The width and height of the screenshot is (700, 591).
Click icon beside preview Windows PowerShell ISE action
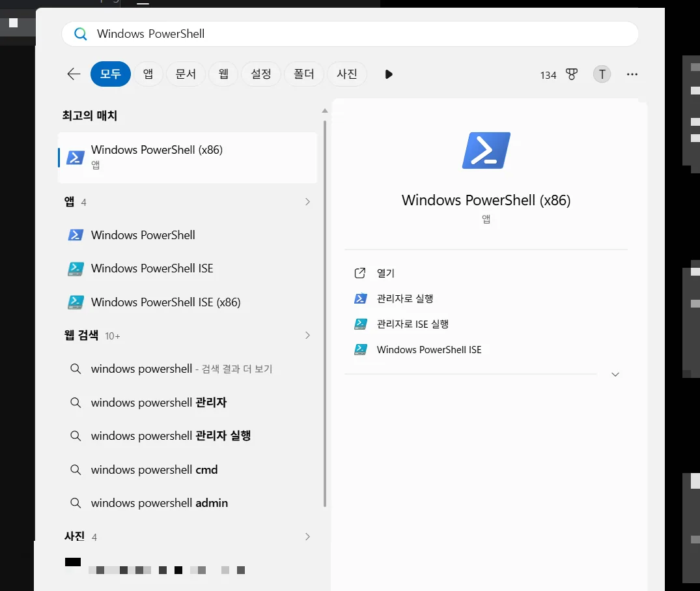(360, 349)
